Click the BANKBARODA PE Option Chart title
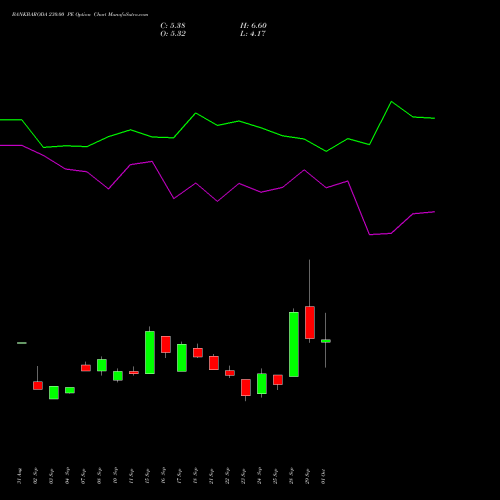Viewport: 500px width, 500px height. 80,15
